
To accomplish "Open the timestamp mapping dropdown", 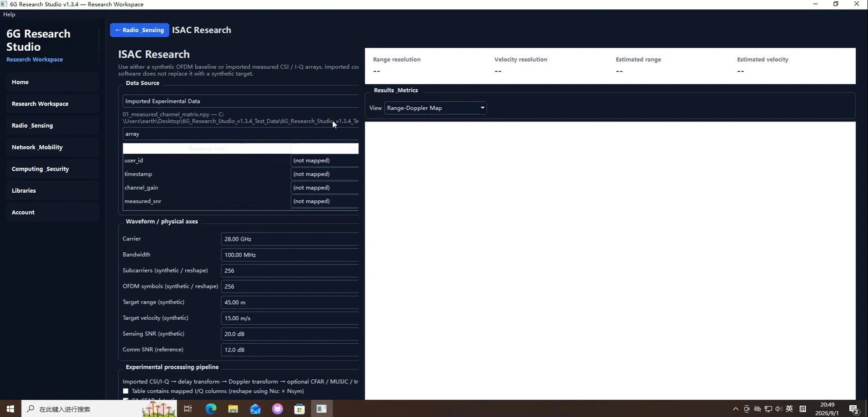I will [325, 174].
